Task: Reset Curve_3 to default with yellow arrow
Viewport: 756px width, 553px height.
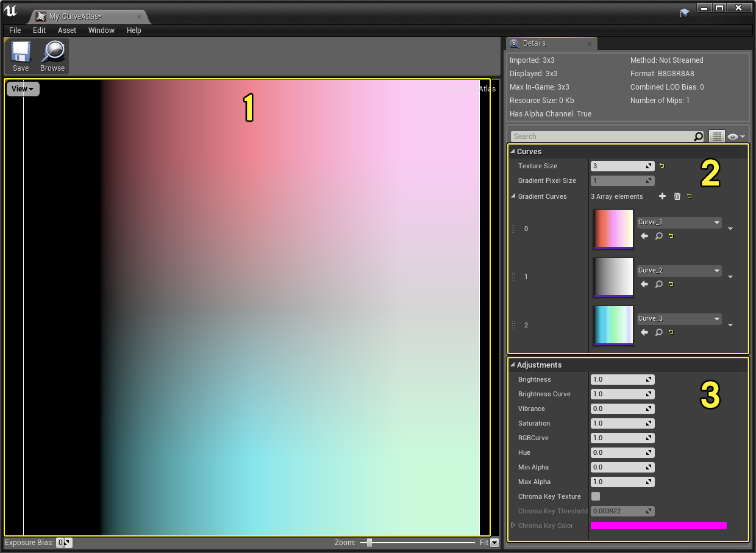Action: (671, 332)
